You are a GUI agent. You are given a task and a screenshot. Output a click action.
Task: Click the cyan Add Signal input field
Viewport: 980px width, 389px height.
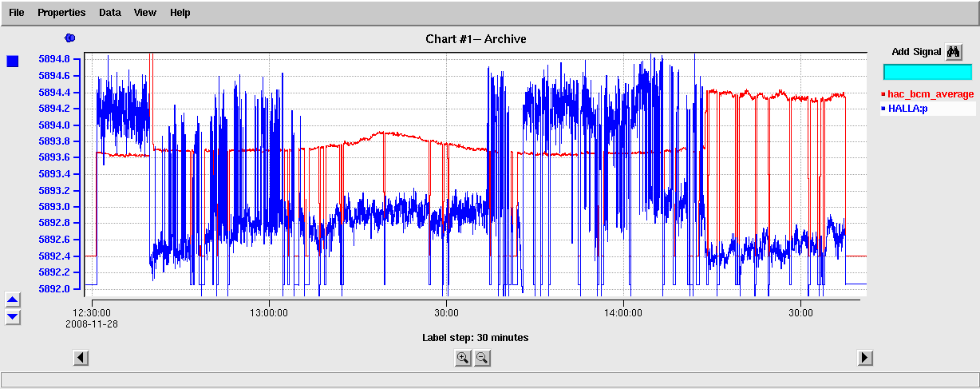(x=927, y=72)
